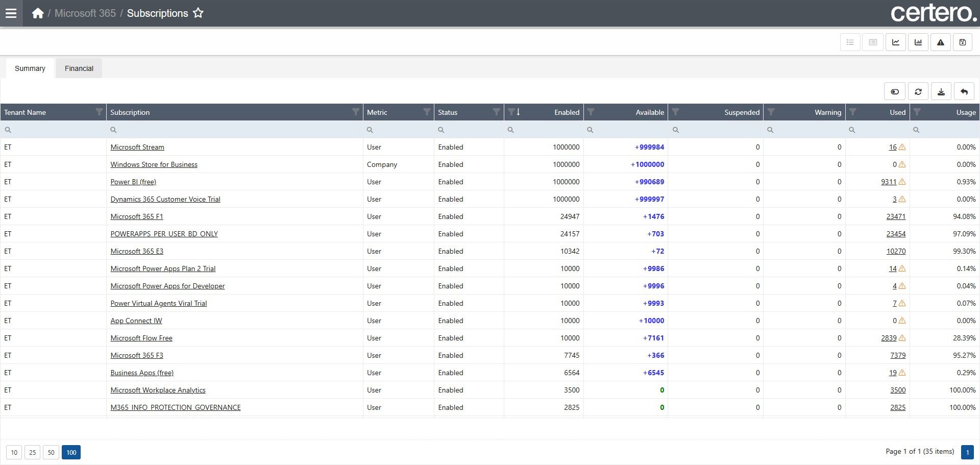Image resolution: width=980 pixels, height=465 pixels.
Task: Click the detail card view icon
Action: click(x=873, y=42)
